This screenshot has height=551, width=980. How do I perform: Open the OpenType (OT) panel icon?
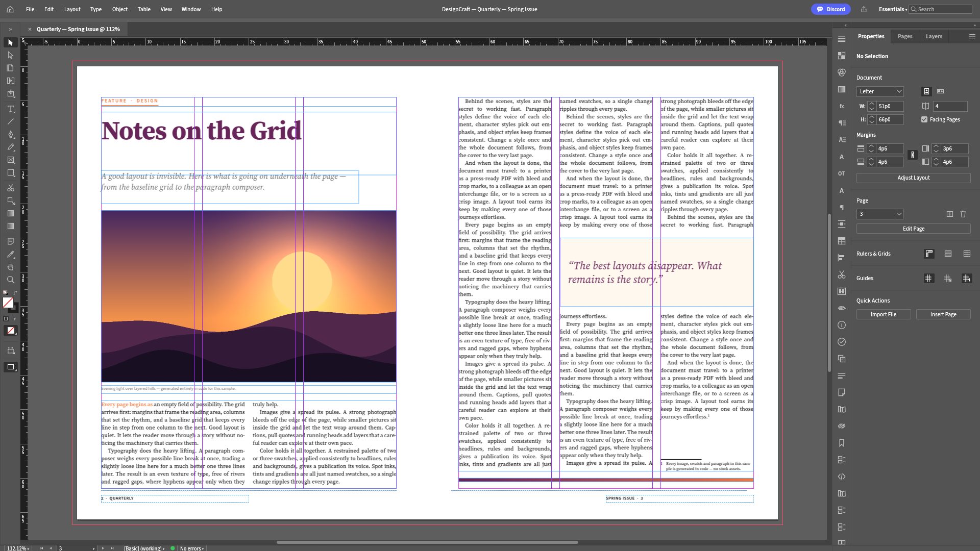click(842, 173)
